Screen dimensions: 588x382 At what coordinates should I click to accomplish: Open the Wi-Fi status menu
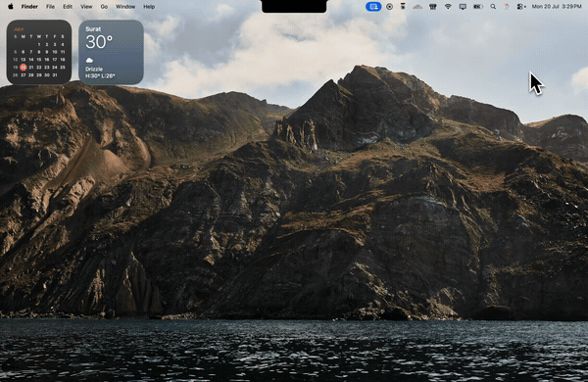pyautogui.click(x=448, y=7)
